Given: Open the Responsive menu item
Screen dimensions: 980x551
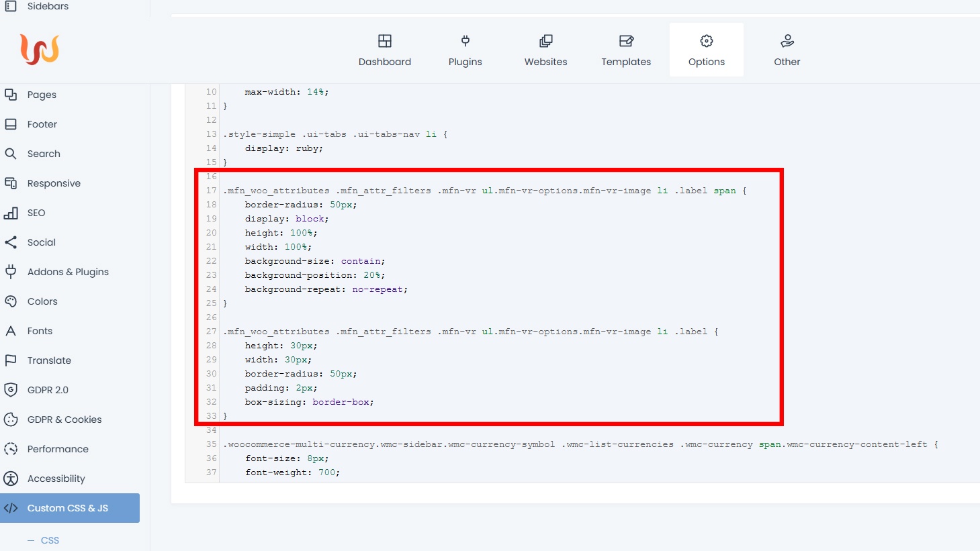Looking at the screenshot, I should [54, 183].
